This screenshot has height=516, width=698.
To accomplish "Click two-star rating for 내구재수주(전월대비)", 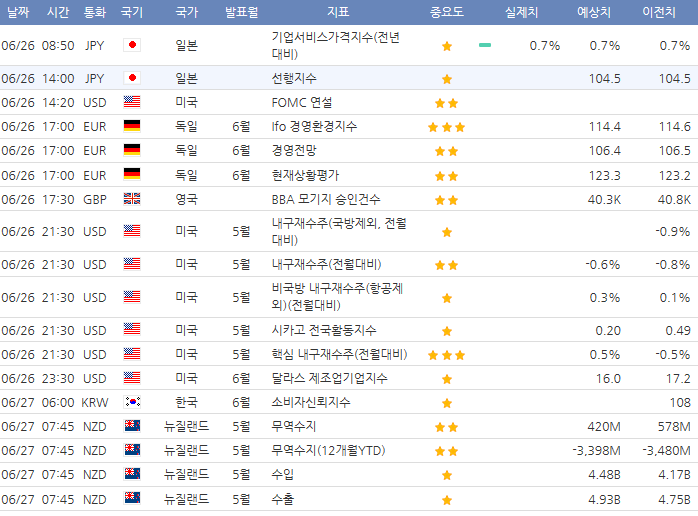I will pyautogui.click(x=446, y=265).
